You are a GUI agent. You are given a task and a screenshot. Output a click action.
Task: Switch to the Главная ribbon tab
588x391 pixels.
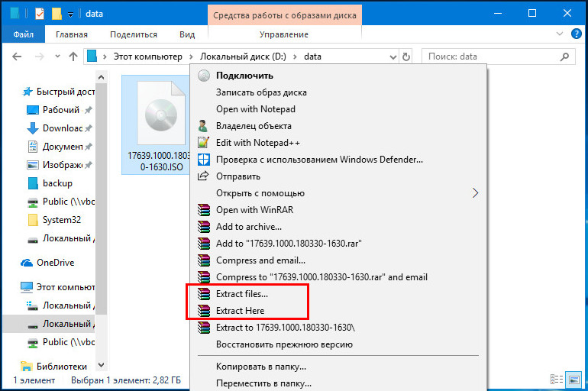72,34
